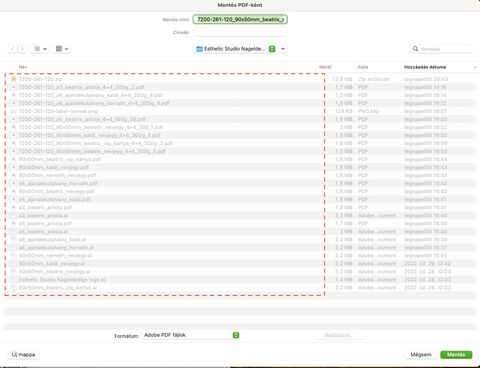Click the Zip archívum type cell
The height and width of the screenshot is (368, 480).
coord(374,79)
